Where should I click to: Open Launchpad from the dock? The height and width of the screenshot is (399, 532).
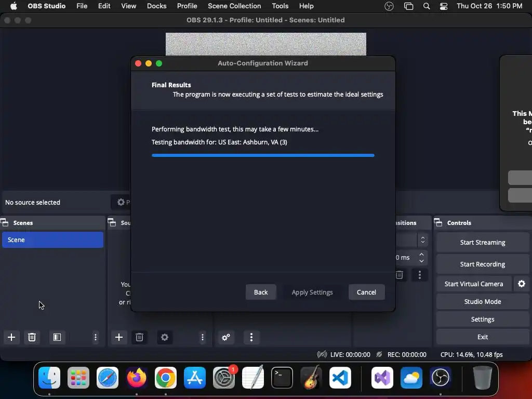[78, 378]
